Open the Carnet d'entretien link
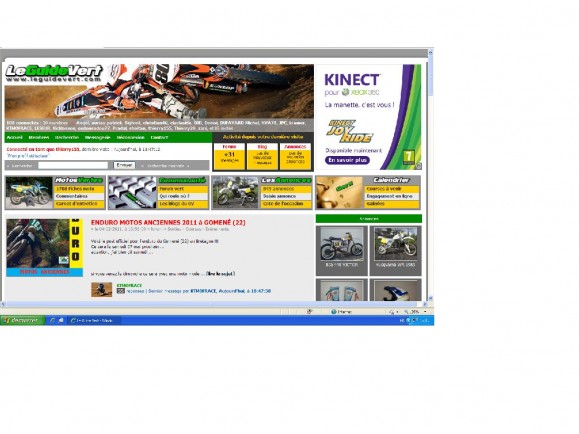Image resolution: width=579 pixels, height=434 pixels. (79, 204)
